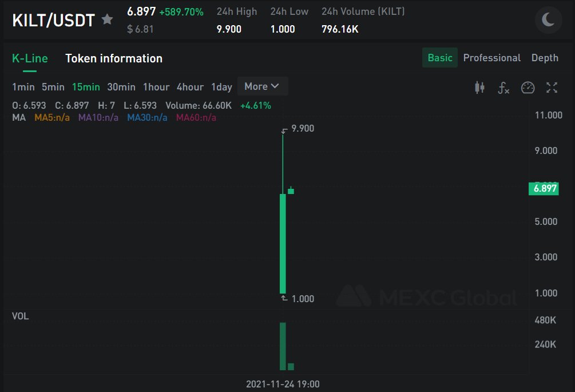Click the large green candlestick body
Screen dimensions: 575x392
point(283,243)
